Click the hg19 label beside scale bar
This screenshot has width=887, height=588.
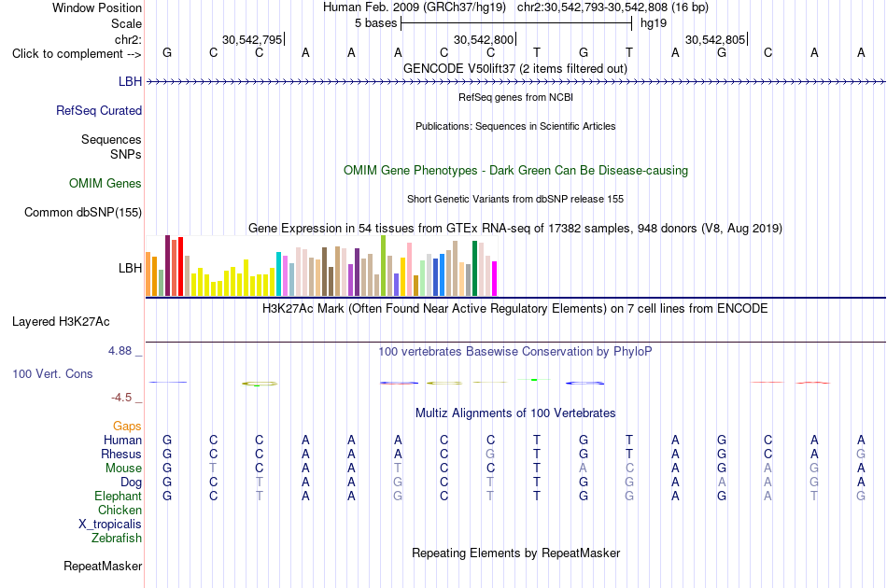[654, 23]
